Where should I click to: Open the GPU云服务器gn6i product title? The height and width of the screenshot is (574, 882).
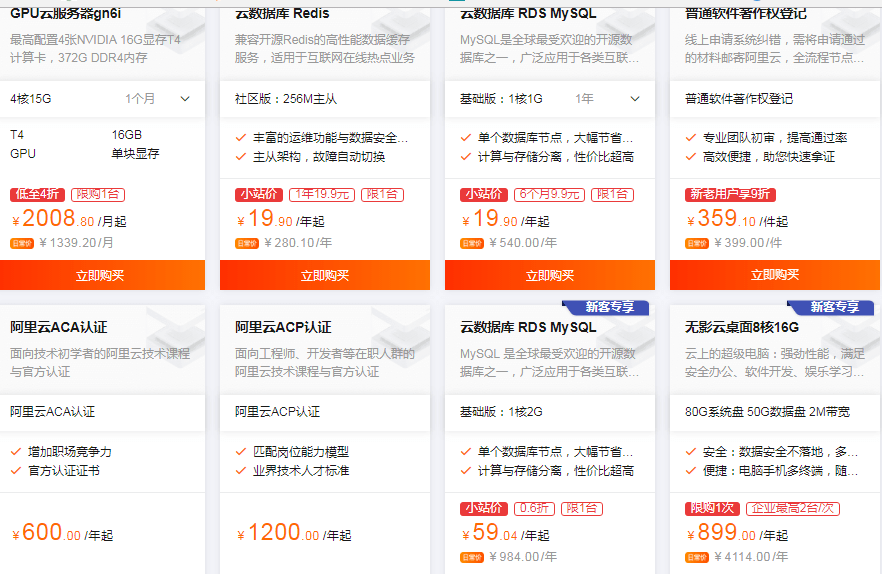(65, 14)
